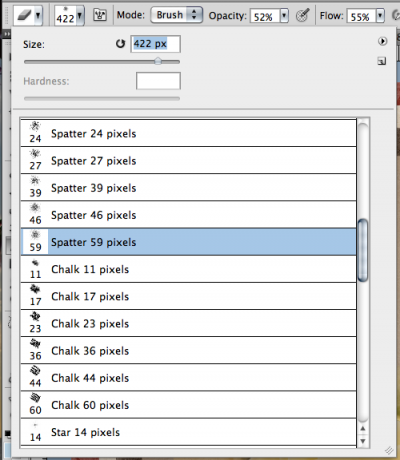The width and height of the screenshot is (400, 460).
Task: Open the brush picker flyout menu arrow
Action: [x=382, y=41]
